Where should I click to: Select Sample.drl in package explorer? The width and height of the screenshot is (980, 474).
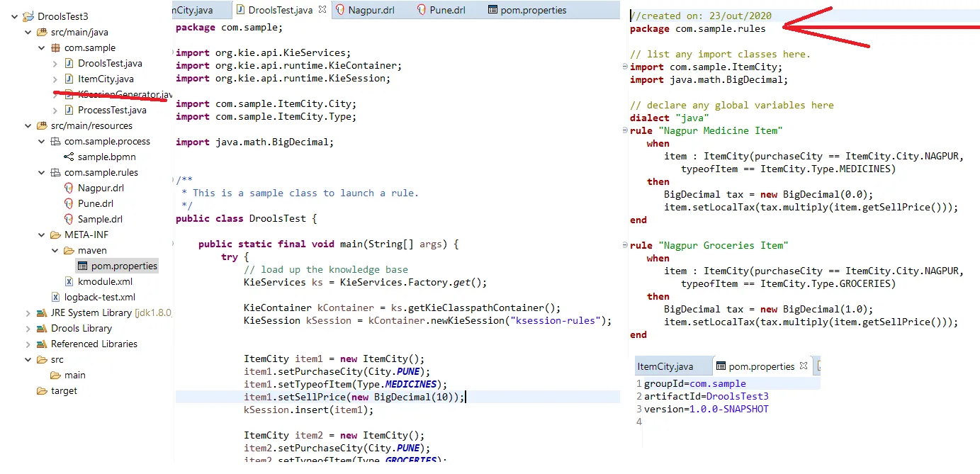(100, 219)
